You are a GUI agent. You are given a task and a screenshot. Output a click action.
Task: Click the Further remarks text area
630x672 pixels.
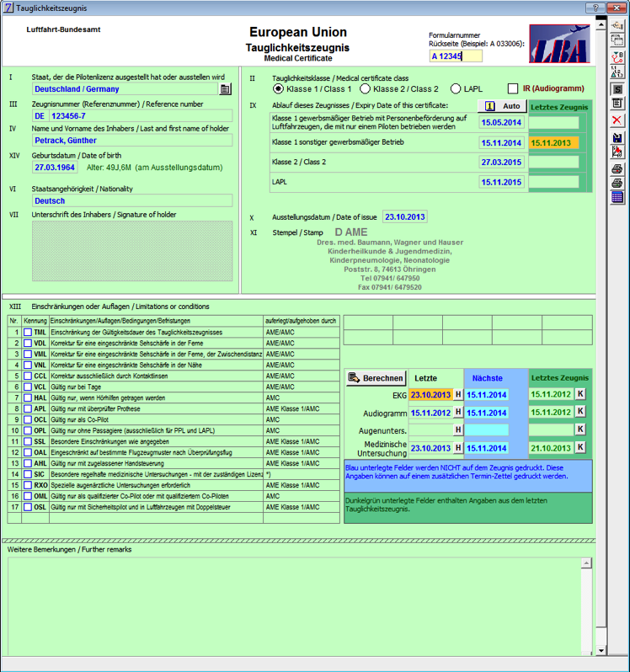[294, 606]
